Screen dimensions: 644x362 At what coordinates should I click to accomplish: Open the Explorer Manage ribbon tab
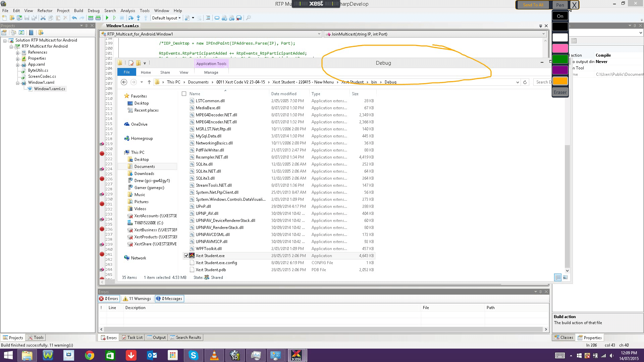tap(211, 72)
